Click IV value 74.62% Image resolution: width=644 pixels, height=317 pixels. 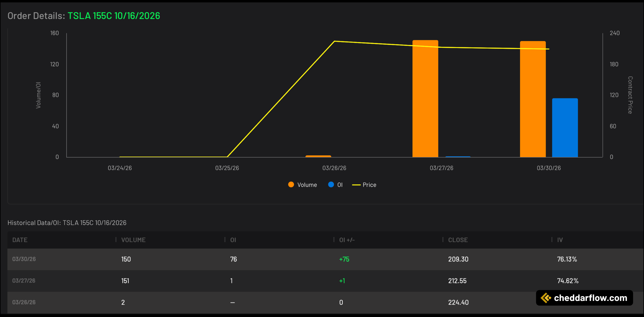(568, 281)
